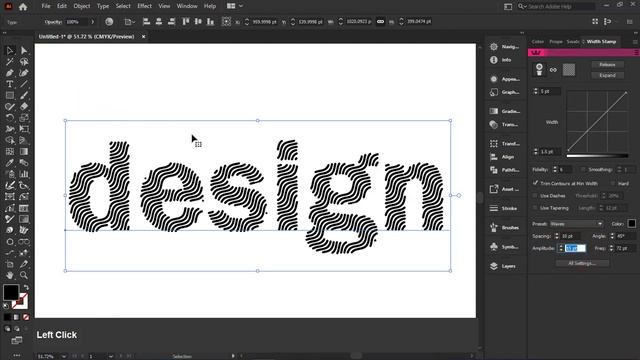Open the Brushes panel
Viewport: 640px width, 360px height.
point(504,228)
